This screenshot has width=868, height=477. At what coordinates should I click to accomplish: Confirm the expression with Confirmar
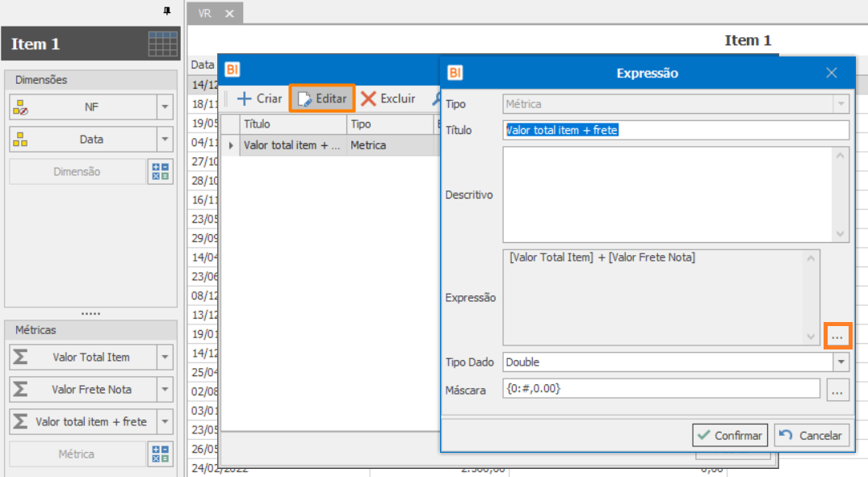[730, 436]
